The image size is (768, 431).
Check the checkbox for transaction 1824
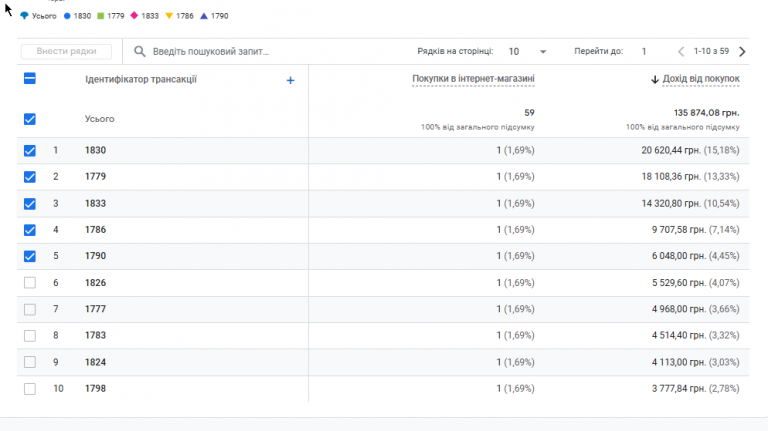coord(30,362)
